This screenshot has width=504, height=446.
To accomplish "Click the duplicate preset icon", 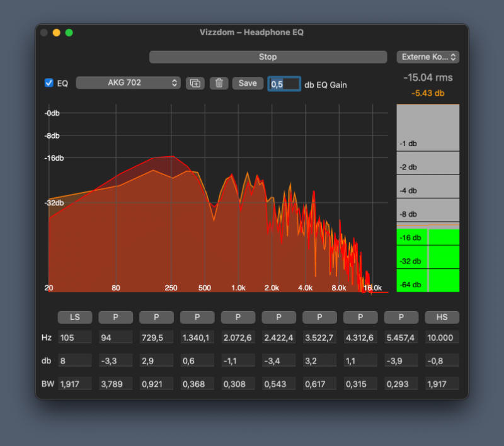I will [195, 83].
